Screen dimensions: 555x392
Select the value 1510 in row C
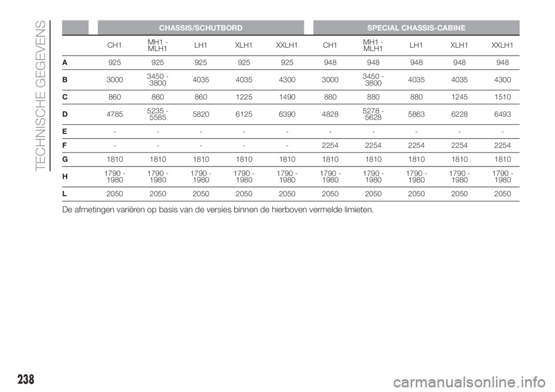coord(502,97)
